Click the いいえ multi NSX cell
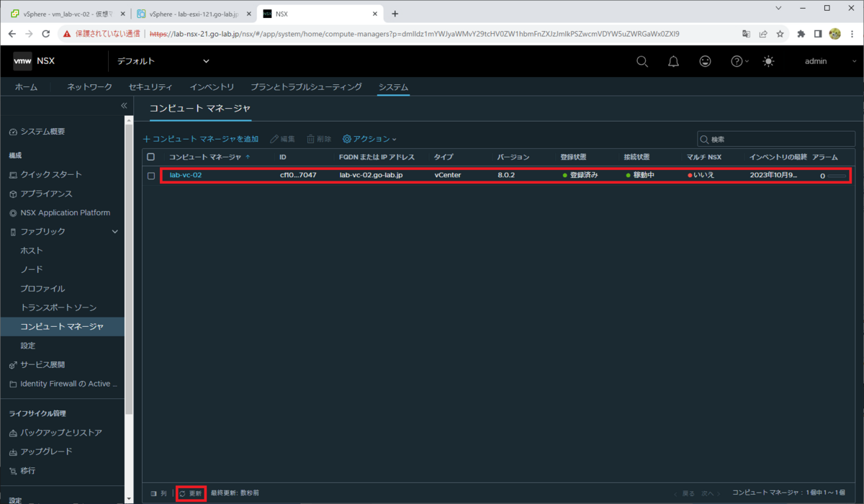 click(x=701, y=175)
